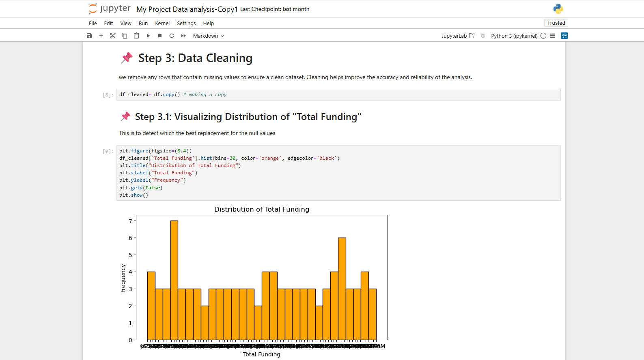
Task: Open the Settings menu
Action: tap(186, 23)
